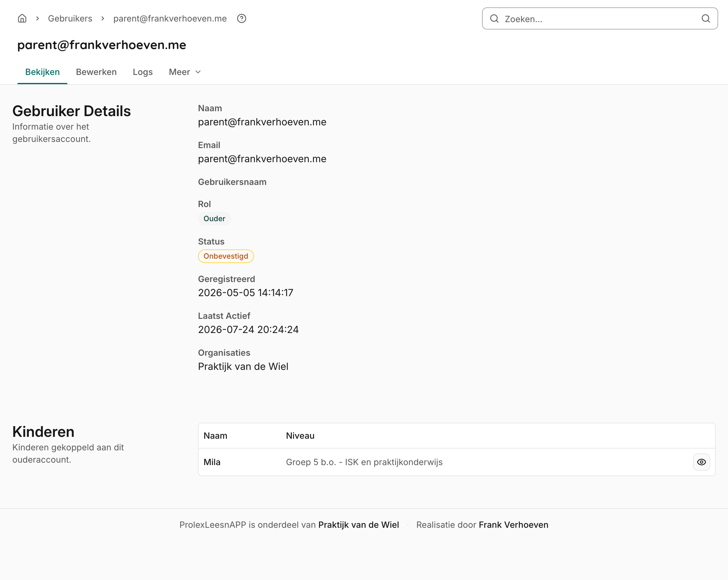The image size is (728, 580).
Task: Open the Logs tab
Action: [x=142, y=72]
